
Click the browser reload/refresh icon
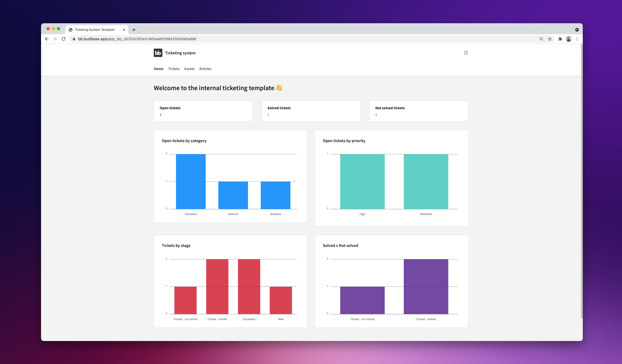click(63, 39)
